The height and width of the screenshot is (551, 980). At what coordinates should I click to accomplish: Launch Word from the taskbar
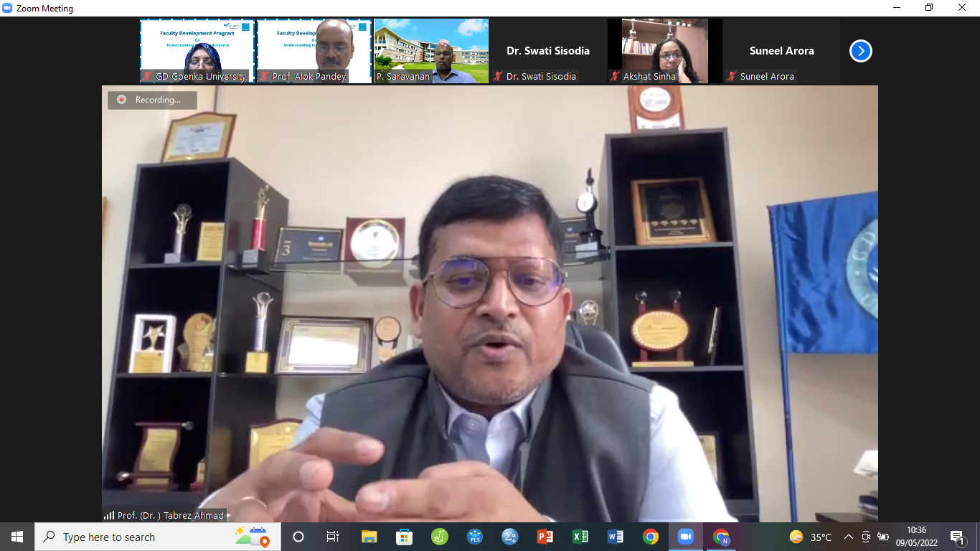coord(616,537)
